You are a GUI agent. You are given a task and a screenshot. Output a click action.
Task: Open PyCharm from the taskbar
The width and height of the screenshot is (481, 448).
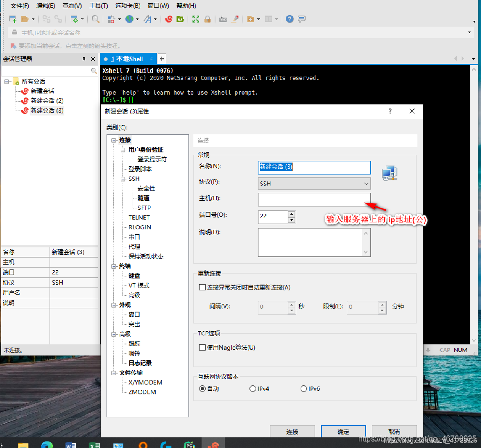[x=190, y=444]
